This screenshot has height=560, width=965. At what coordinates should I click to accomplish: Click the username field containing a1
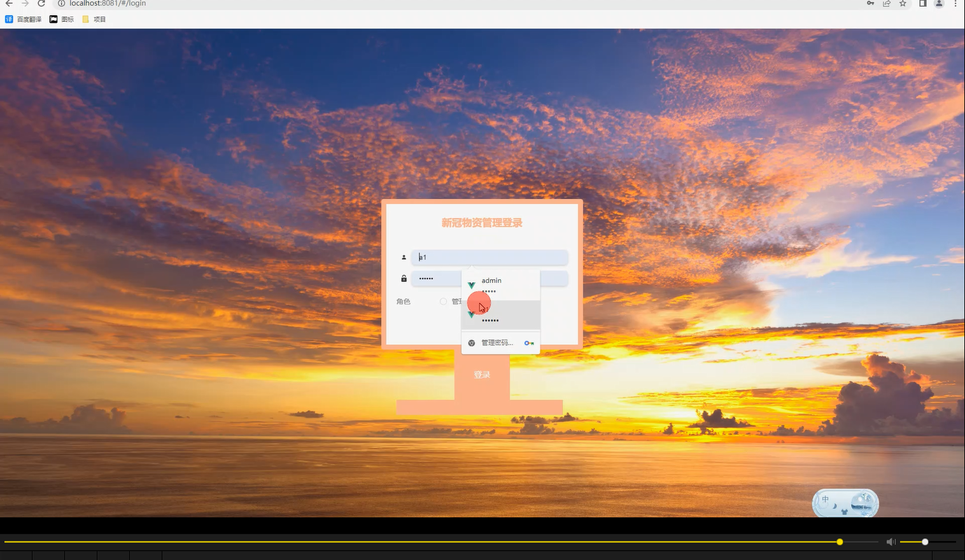coord(490,257)
